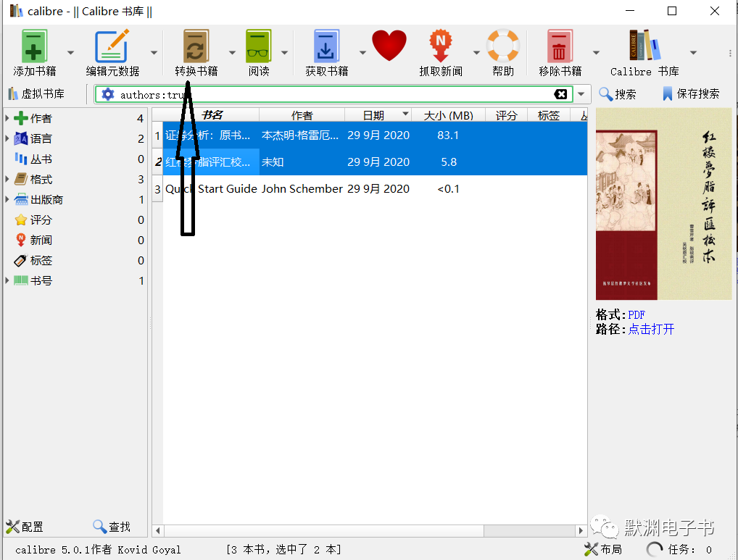This screenshot has height=560, width=738.
Task: Expand the 语言 languages category
Action: [x=7, y=138]
